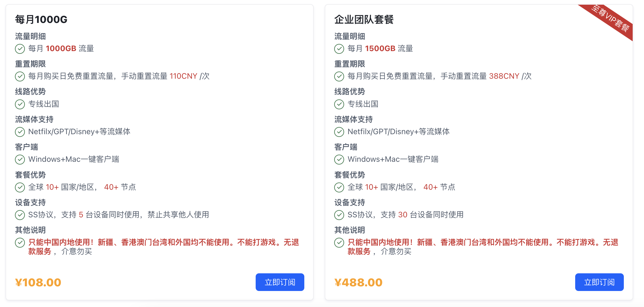Click the checkmark next to monthly reset line on right card
Viewport: 644px width, 307px height.
[339, 76]
